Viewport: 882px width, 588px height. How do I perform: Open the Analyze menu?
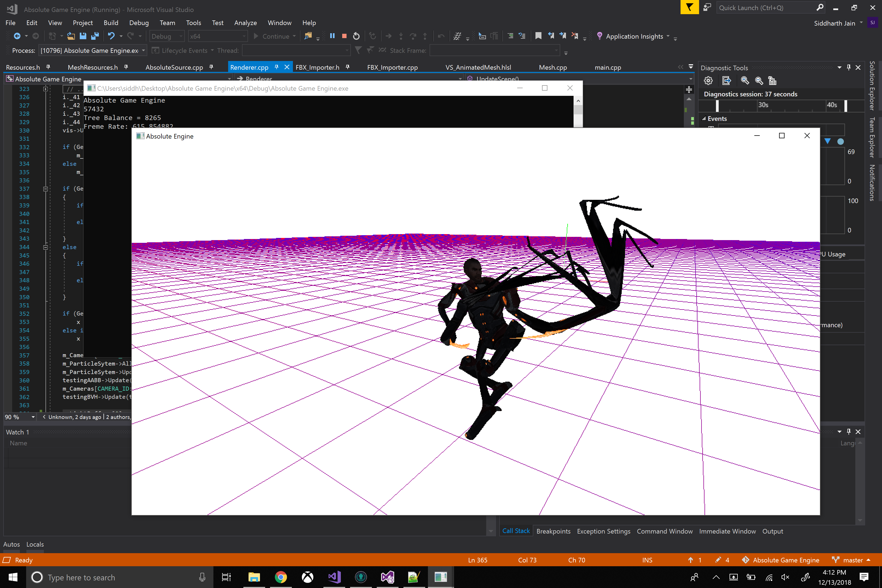click(245, 23)
